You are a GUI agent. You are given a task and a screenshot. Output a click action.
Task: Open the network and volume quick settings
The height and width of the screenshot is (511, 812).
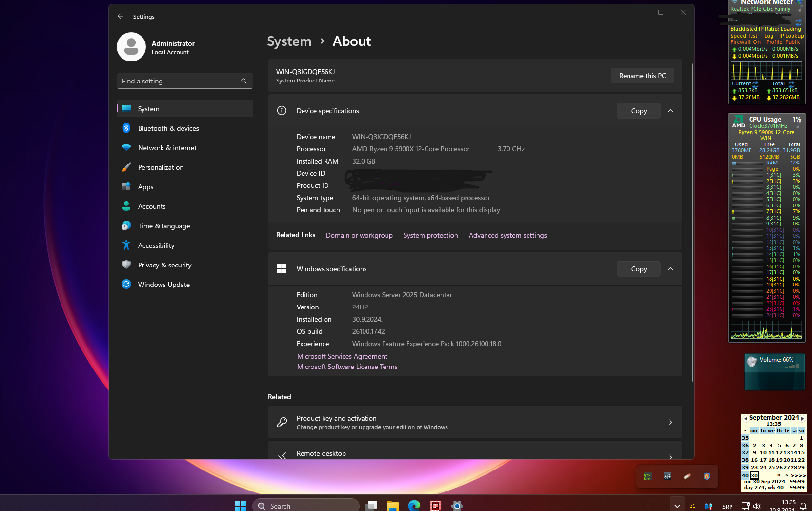point(751,506)
